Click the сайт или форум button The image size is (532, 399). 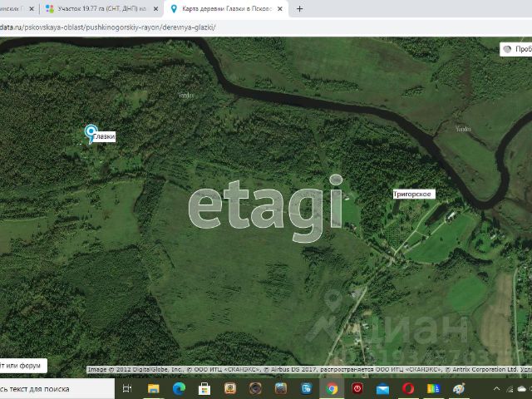(23, 366)
